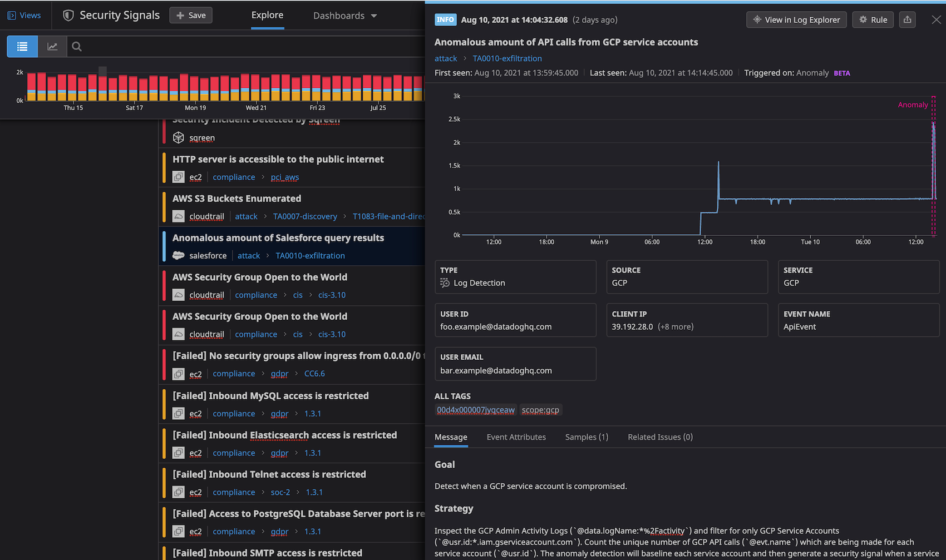Click the scope:gcp tag

(x=540, y=410)
